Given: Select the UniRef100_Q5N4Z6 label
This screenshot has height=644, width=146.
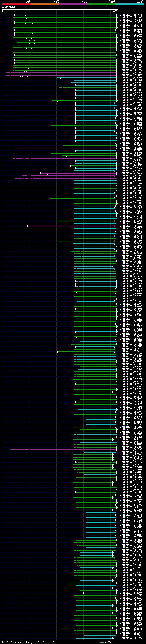Looking at the screenshot, I should point(131,213).
